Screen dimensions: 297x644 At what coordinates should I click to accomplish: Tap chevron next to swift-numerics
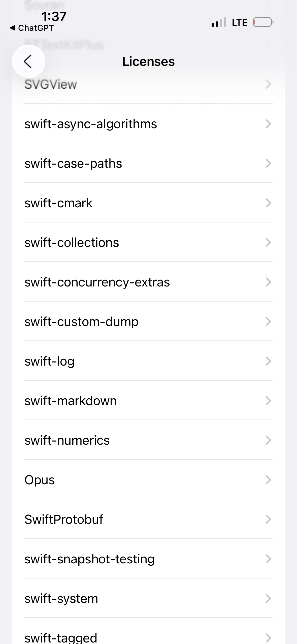tap(268, 440)
